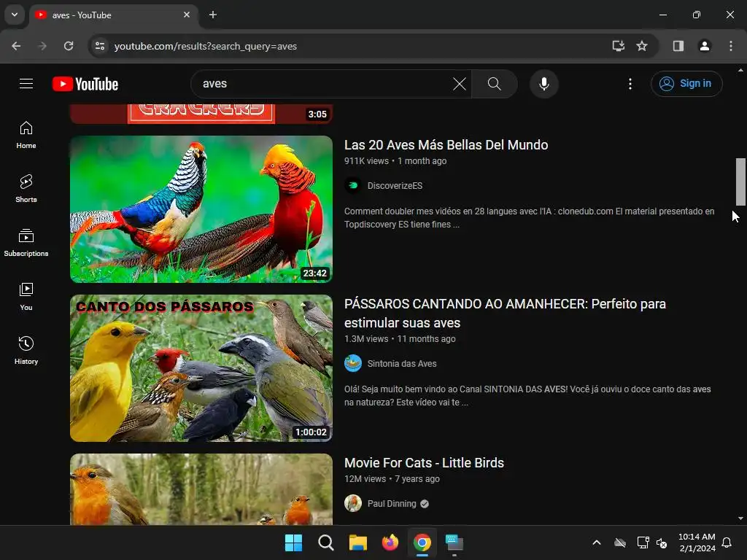Open Firefox from the taskbar
The width and height of the screenshot is (747, 560).
[390, 542]
